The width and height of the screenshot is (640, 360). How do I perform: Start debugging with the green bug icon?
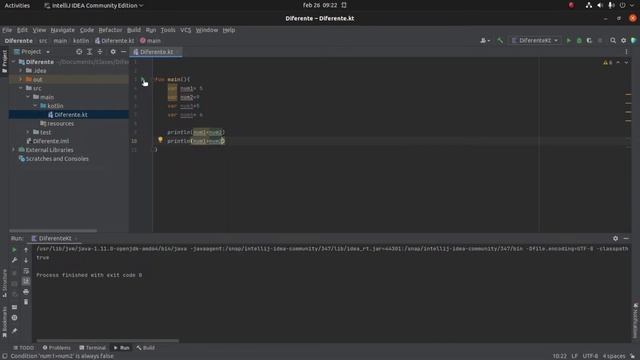[579, 40]
